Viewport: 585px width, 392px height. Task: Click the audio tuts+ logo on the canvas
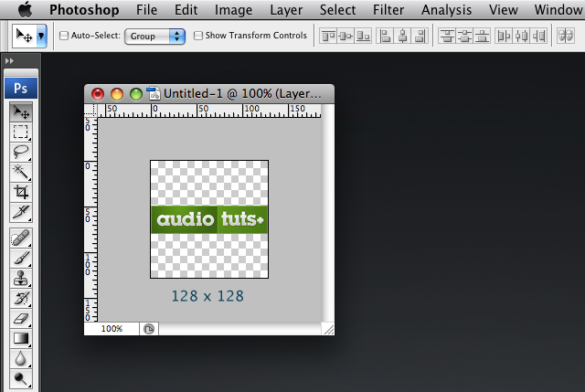(x=209, y=219)
